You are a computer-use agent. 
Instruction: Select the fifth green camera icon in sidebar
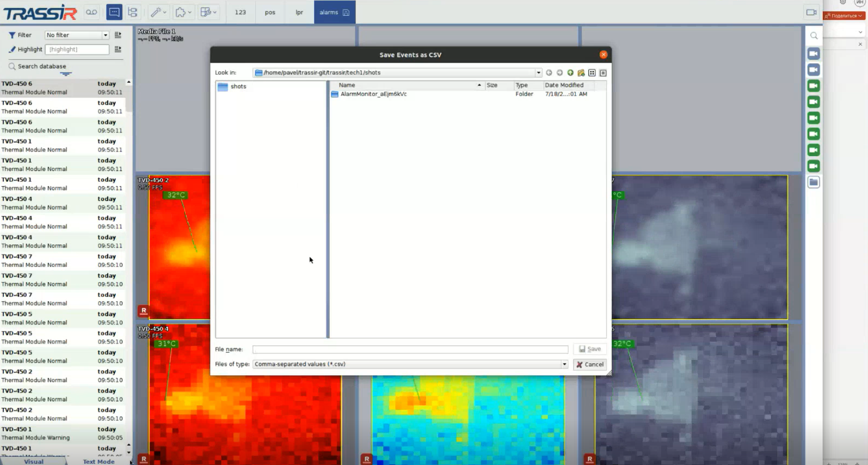point(814,150)
